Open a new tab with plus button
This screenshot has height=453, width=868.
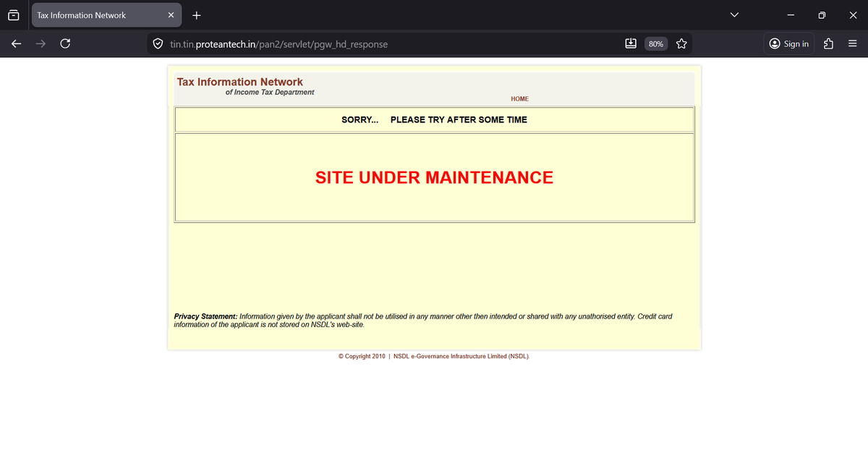pos(197,15)
